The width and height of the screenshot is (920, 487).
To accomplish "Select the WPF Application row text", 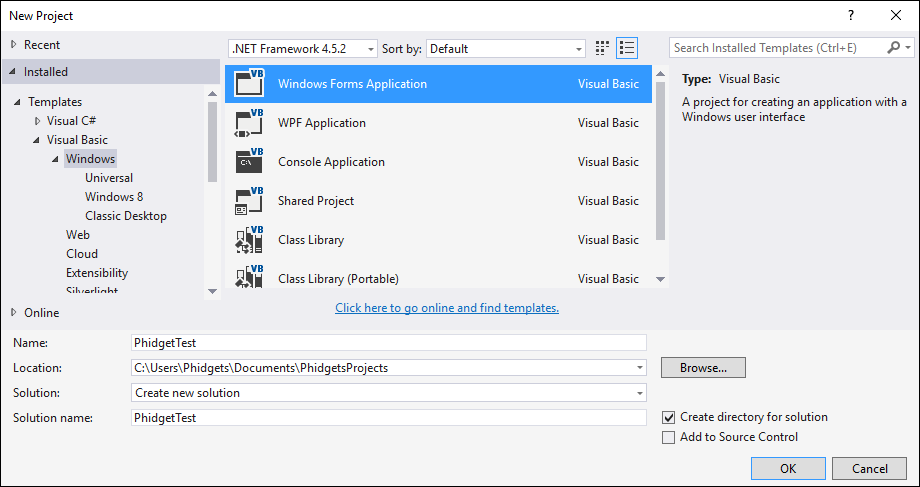I will [322, 123].
